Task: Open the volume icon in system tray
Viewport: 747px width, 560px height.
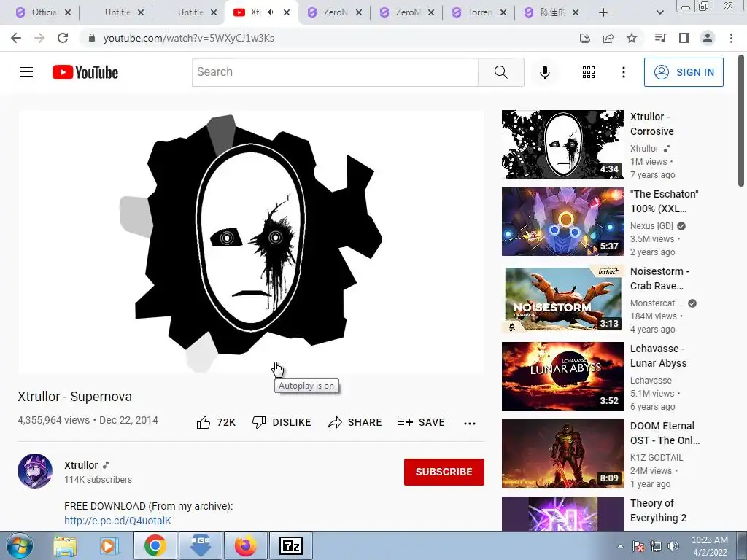Action: 673,546
